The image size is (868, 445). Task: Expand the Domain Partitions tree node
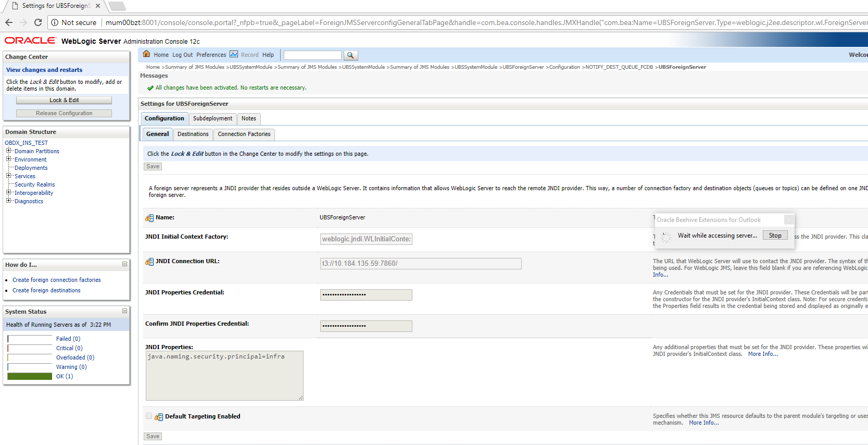(x=8, y=151)
